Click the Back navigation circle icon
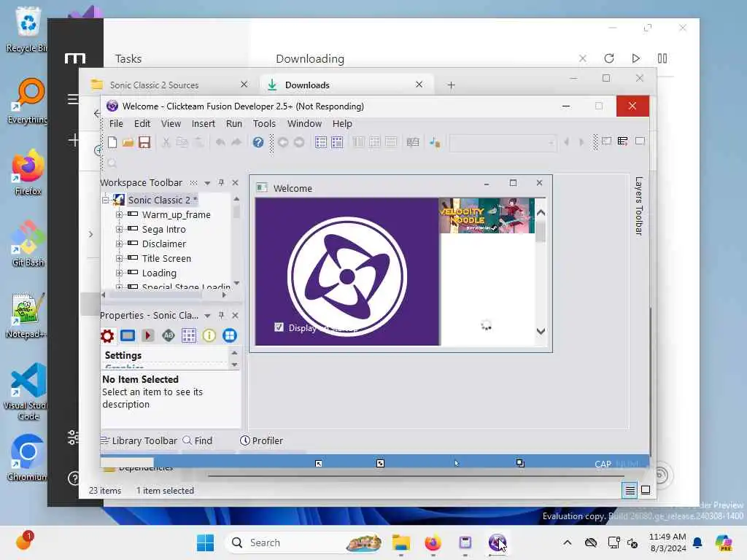The height and width of the screenshot is (560, 747). [x=283, y=142]
